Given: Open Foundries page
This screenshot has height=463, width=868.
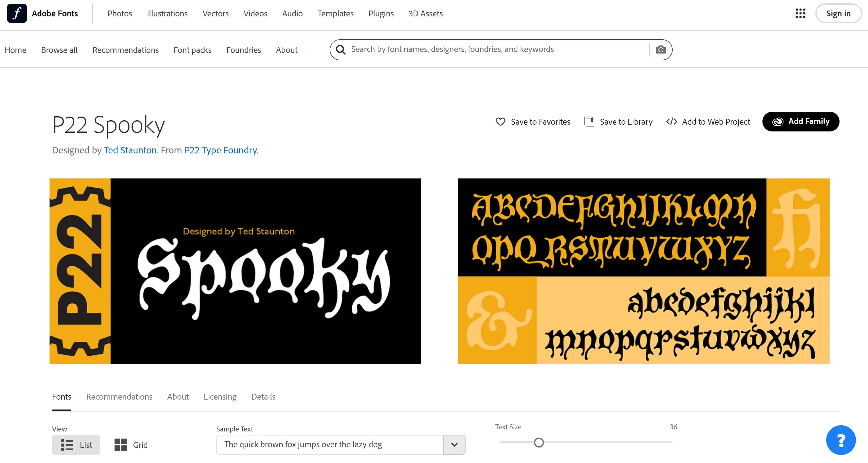Looking at the screenshot, I should coord(244,50).
